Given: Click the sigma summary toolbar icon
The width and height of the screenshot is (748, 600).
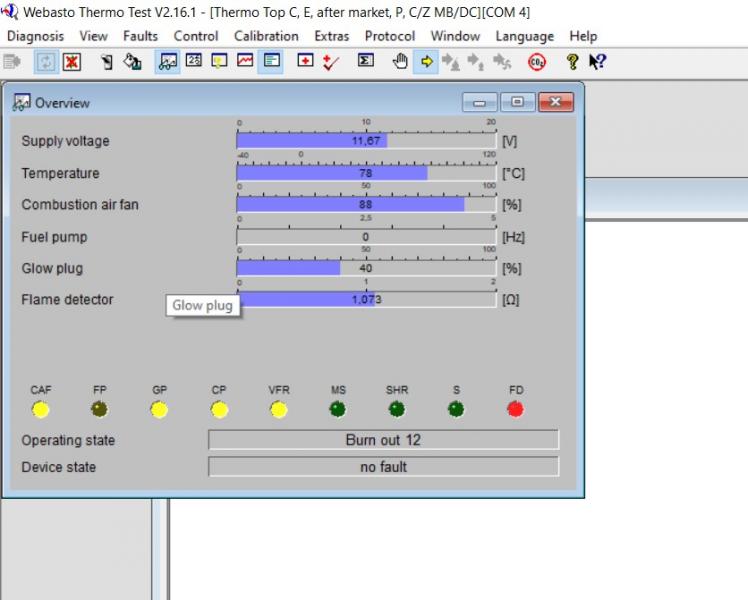Looking at the screenshot, I should click(365, 61).
